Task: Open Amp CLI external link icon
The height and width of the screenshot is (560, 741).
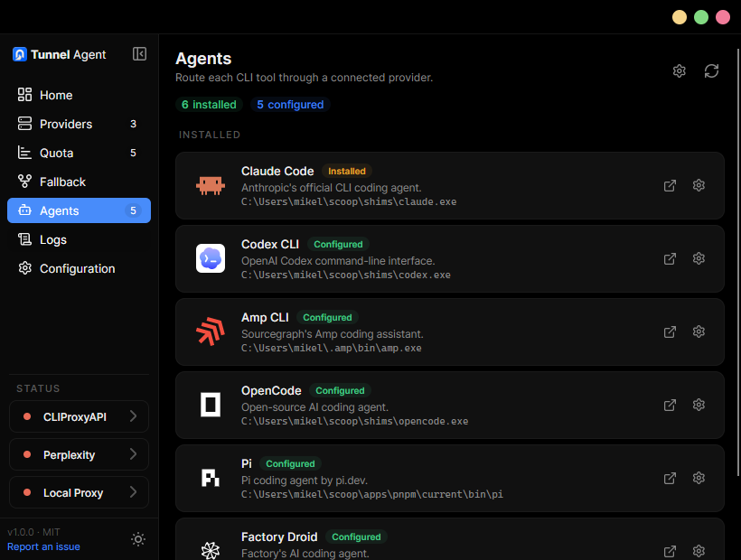Action: coord(670,332)
